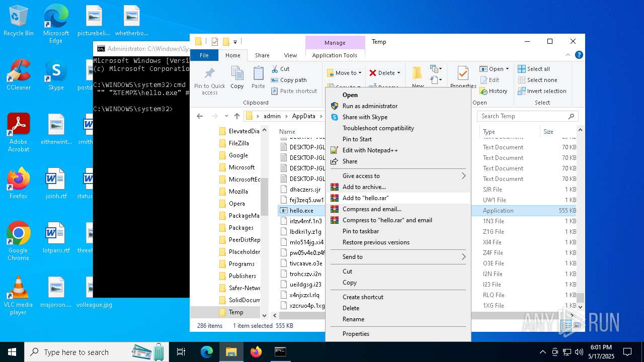Choose Share with Skype menu entry
The image size is (644, 362).
pos(397,117)
